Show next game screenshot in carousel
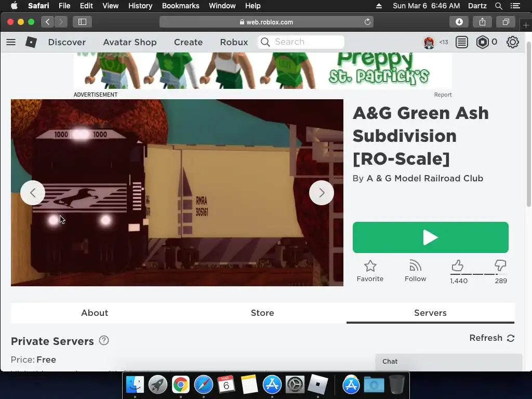 pos(321,193)
